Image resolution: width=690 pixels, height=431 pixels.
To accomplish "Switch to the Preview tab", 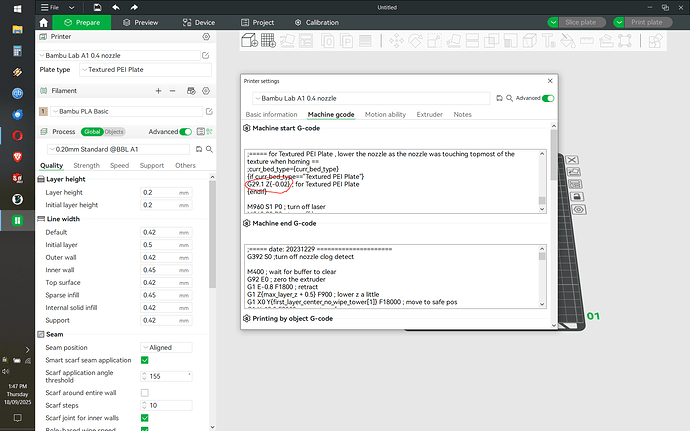I will coord(140,22).
